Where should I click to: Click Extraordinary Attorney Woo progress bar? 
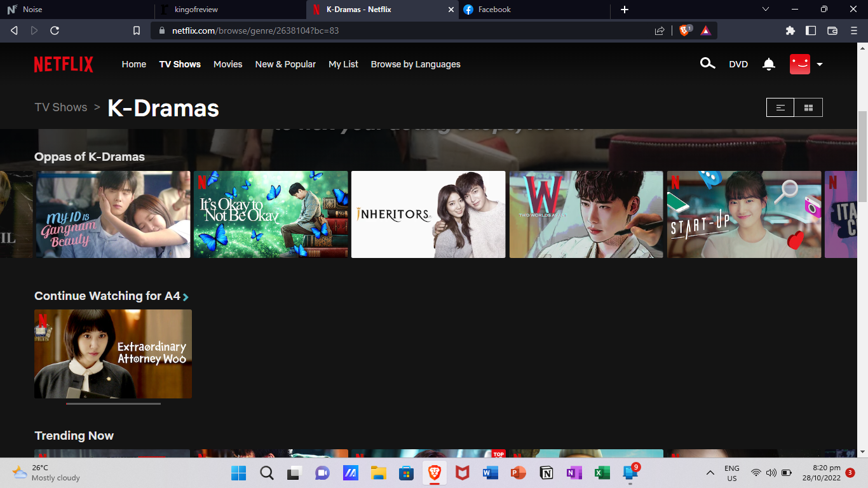point(113,403)
